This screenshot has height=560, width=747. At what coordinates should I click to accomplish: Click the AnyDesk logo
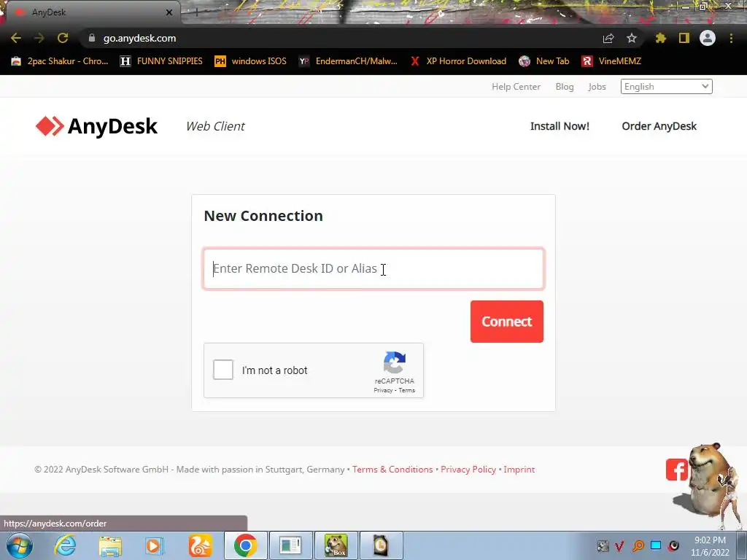(96, 126)
